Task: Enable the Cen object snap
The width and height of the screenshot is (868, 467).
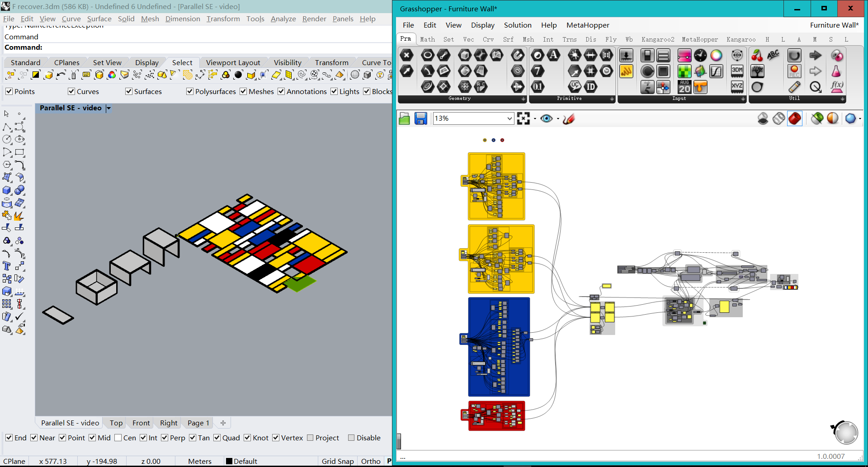Action: pos(118,438)
